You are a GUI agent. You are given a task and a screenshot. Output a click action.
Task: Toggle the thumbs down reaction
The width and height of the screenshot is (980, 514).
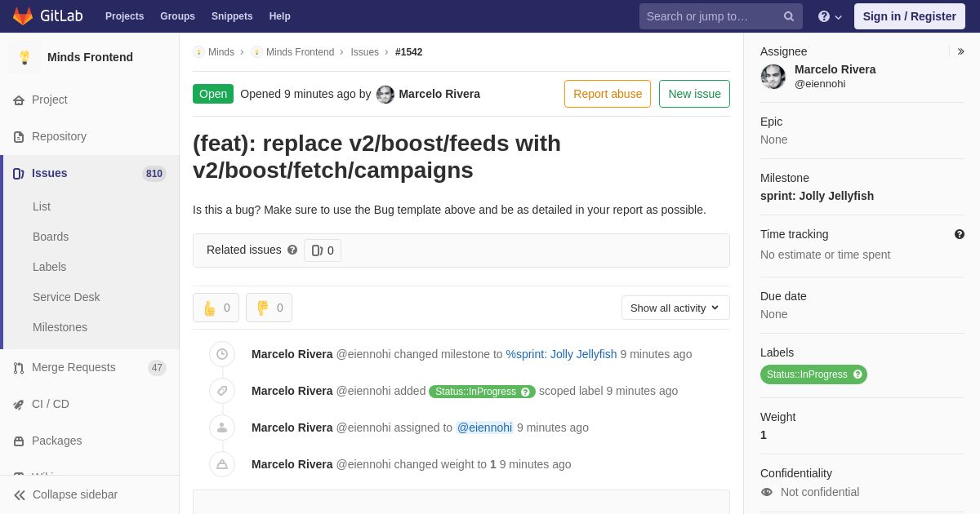(269, 308)
